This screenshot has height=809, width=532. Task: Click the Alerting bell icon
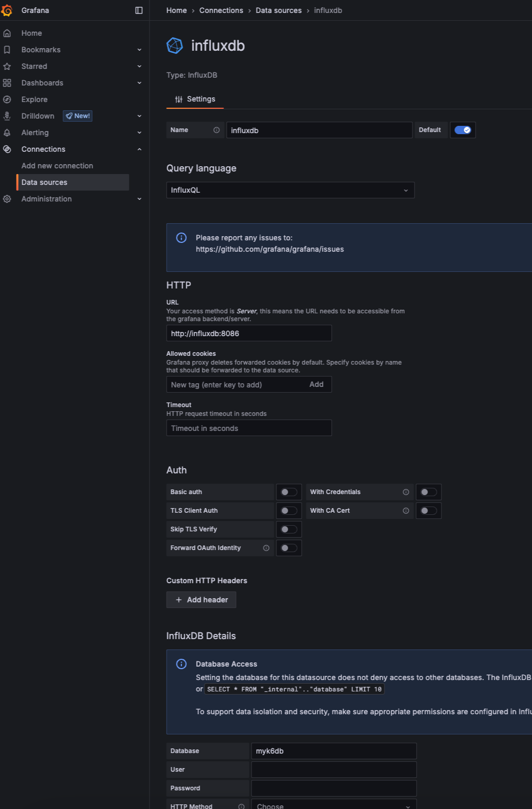click(x=7, y=133)
